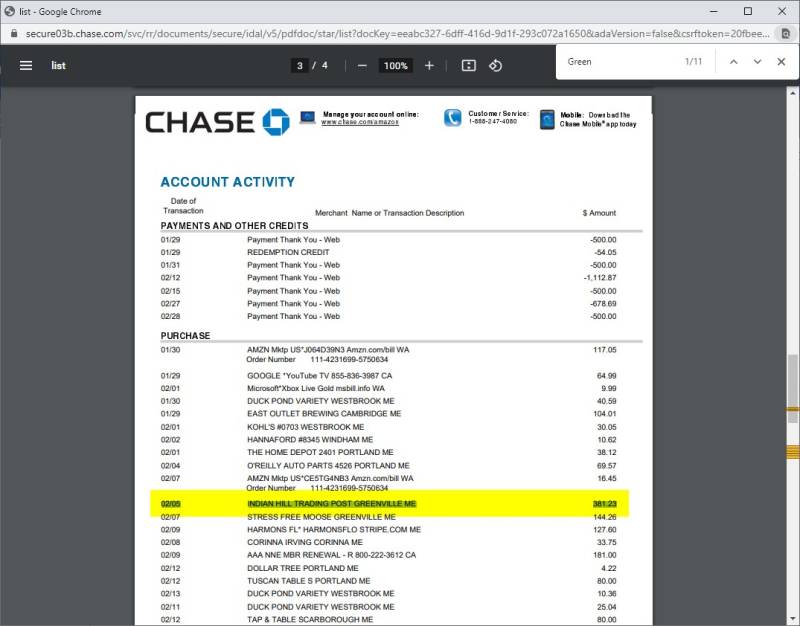Click the 'PURCHASE' section header
Viewport: 800px width, 626px height.
(185, 336)
